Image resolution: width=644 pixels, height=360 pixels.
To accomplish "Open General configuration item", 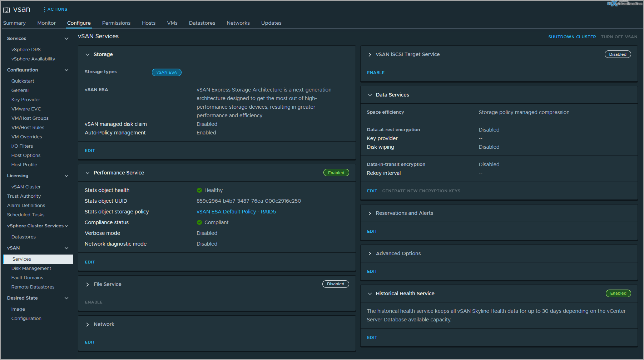I will coord(20,90).
